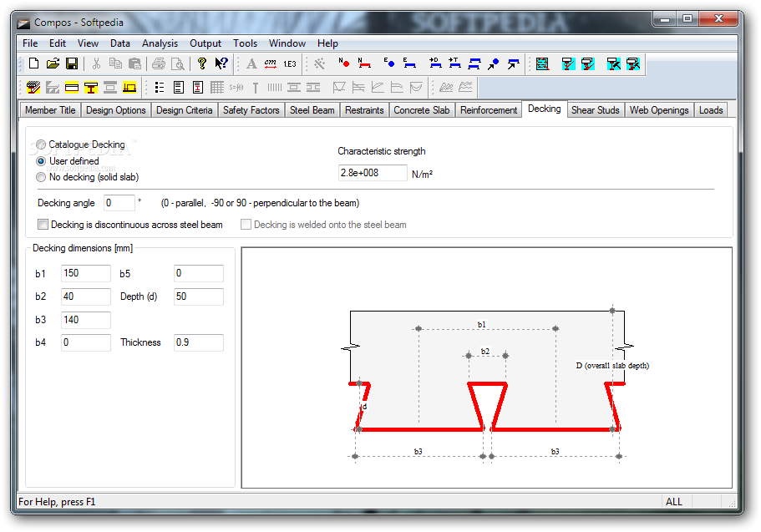Switch to the Concrete Slab tab
Viewport: 761px width, 532px height.
[421, 110]
